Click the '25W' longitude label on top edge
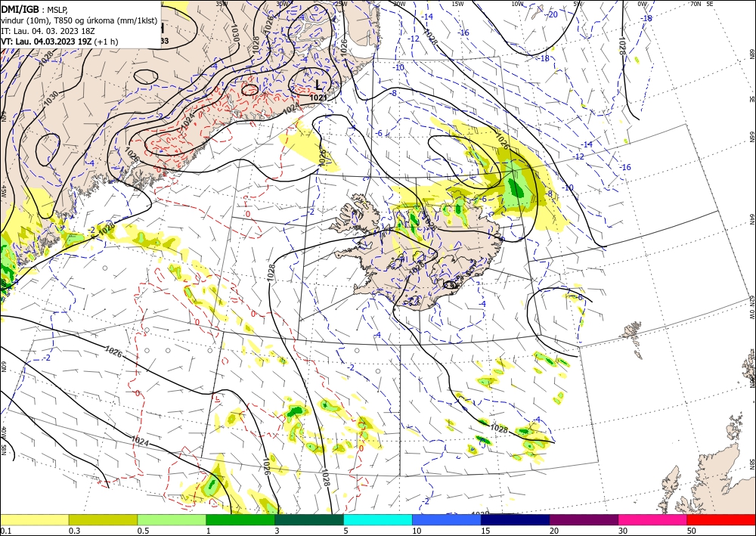Screen dimensions: 756x536 pos(340,4)
